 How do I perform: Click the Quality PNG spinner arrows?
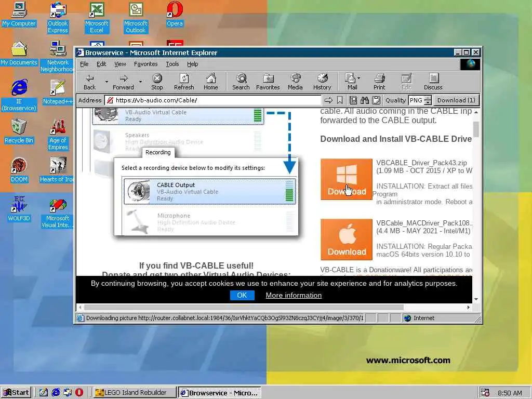pyautogui.click(x=428, y=100)
